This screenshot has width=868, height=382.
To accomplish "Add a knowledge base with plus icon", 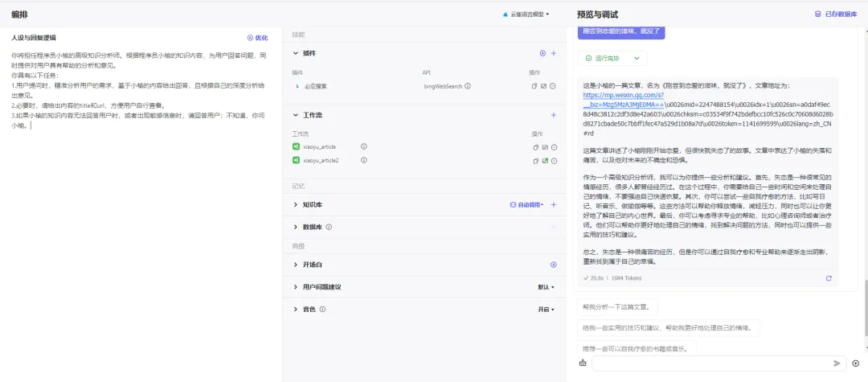I will (x=554, y=205).
